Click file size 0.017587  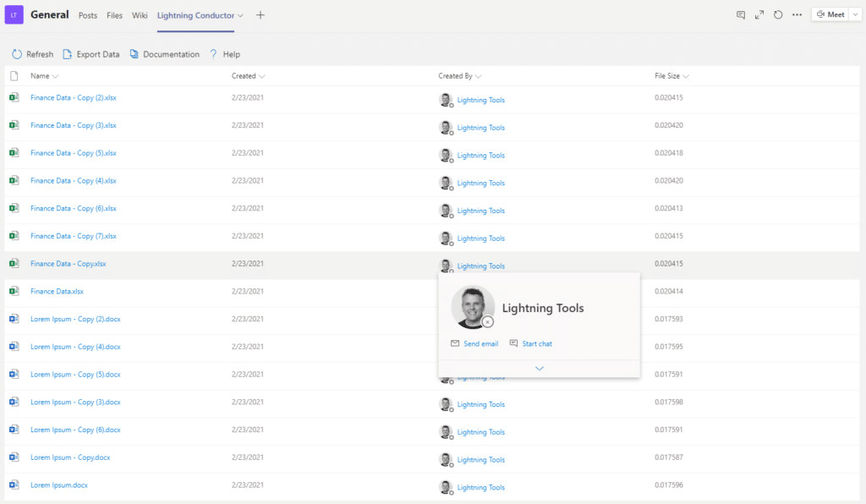click(668, 457)
